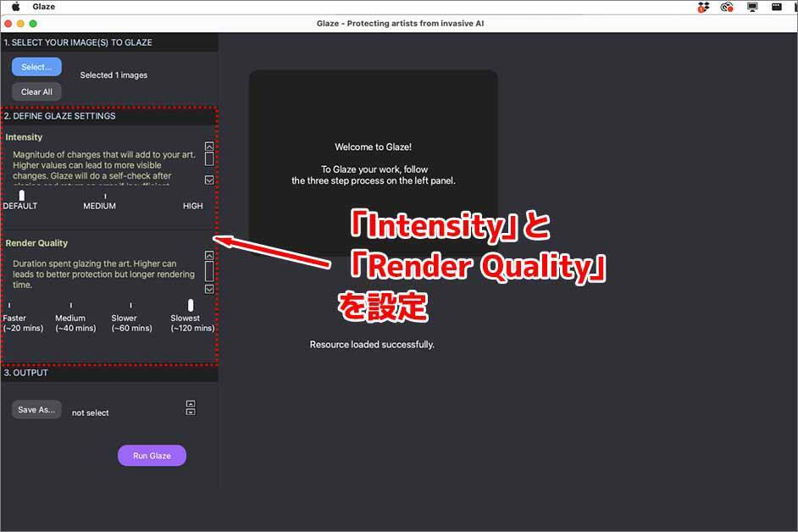Click the '2. DEFINE GLAZE SETTINGS' header
The width and height of the screenshot is (798, 532).
pos(59,116)
